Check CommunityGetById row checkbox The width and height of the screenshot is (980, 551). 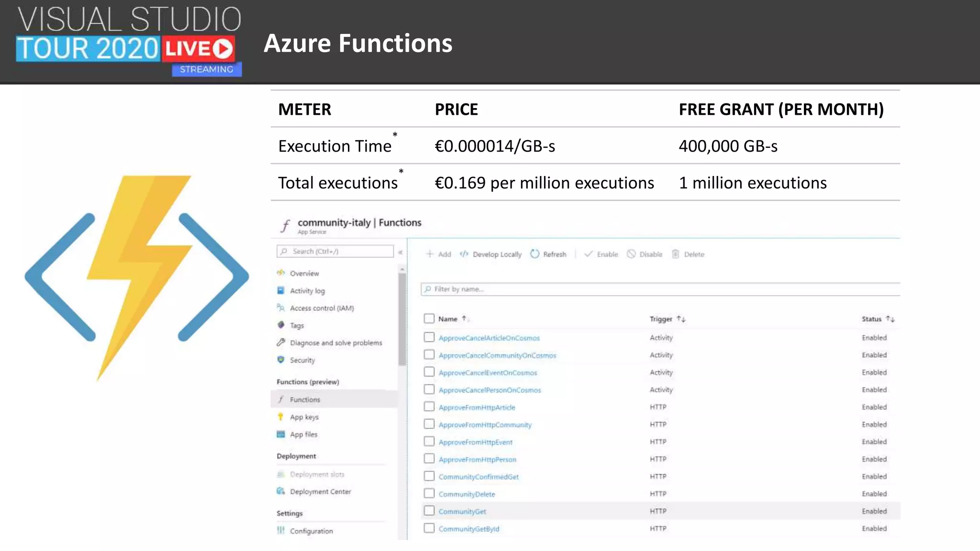click(x=429, y=528)
